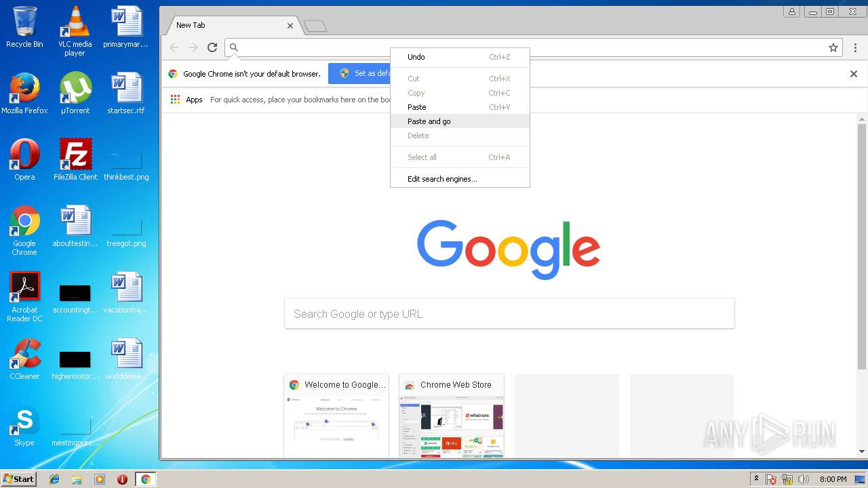Open Windows Media Player taskbar icon
Viewport: 868px width, 488px height.
(x=100, y=479)
